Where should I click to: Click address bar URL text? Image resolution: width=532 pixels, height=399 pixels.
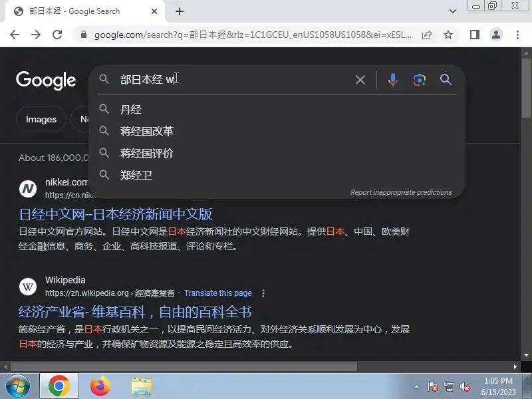coord(253,35)
